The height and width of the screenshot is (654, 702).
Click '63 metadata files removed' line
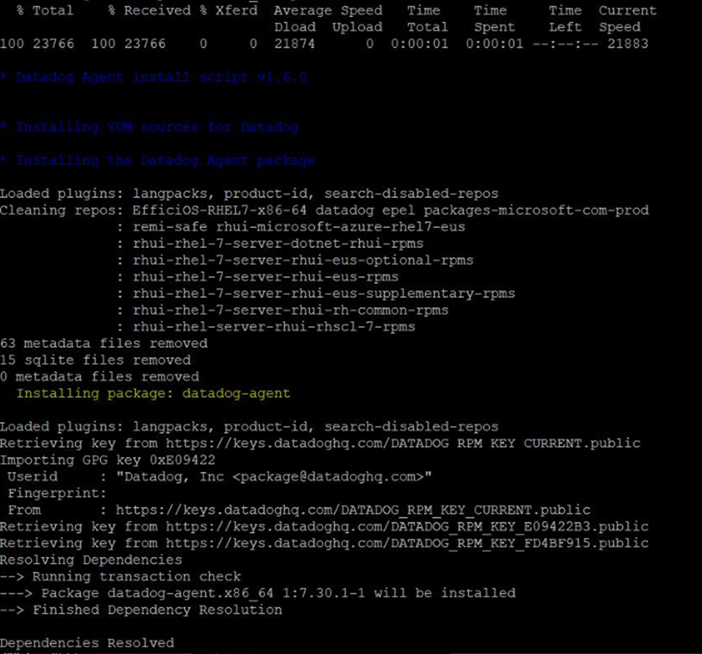(104, 343)
